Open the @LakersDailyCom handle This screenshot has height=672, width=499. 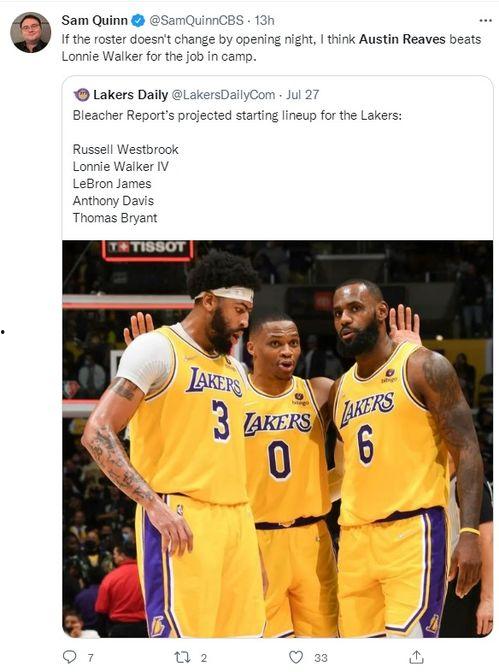tap(223, 95)
